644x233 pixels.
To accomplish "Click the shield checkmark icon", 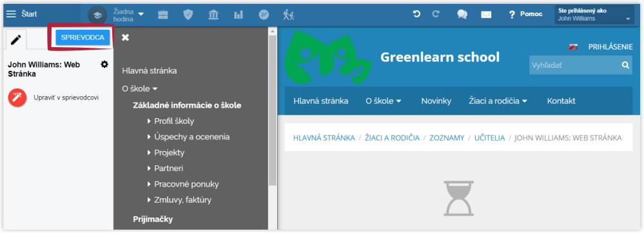I will click(188, 15).
